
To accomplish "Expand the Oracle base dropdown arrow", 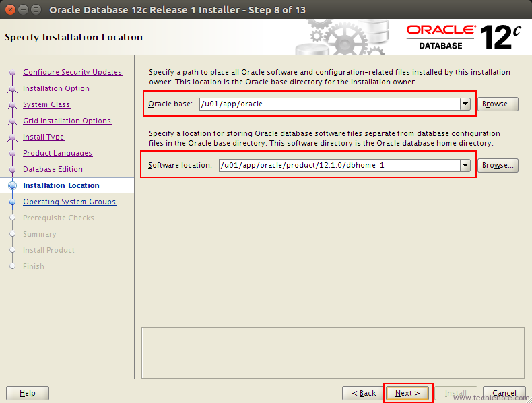I will tap(465, 104).
